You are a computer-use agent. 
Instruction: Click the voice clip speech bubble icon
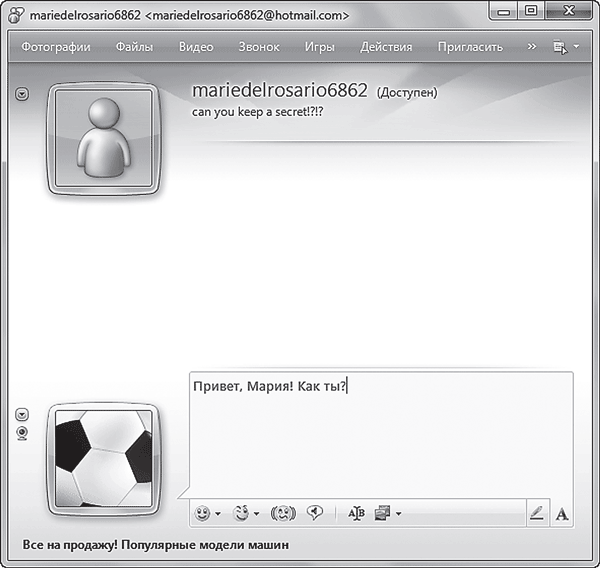point(314,513)
